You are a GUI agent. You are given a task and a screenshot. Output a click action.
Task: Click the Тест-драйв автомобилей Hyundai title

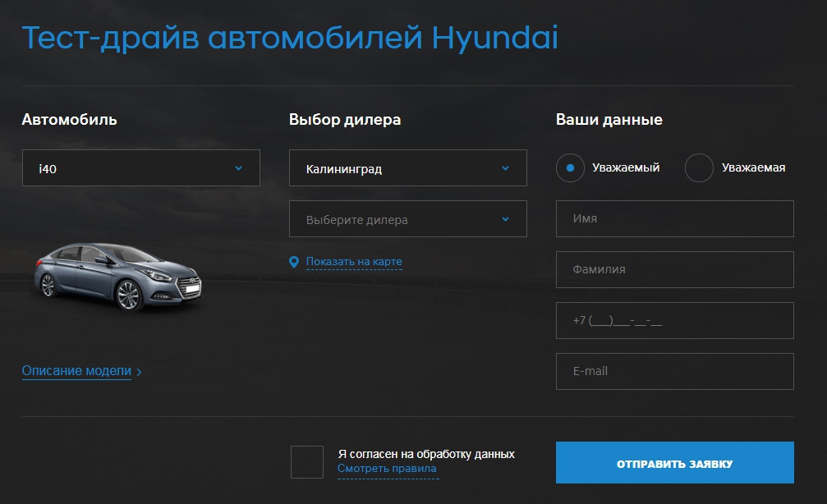point(290,38)
